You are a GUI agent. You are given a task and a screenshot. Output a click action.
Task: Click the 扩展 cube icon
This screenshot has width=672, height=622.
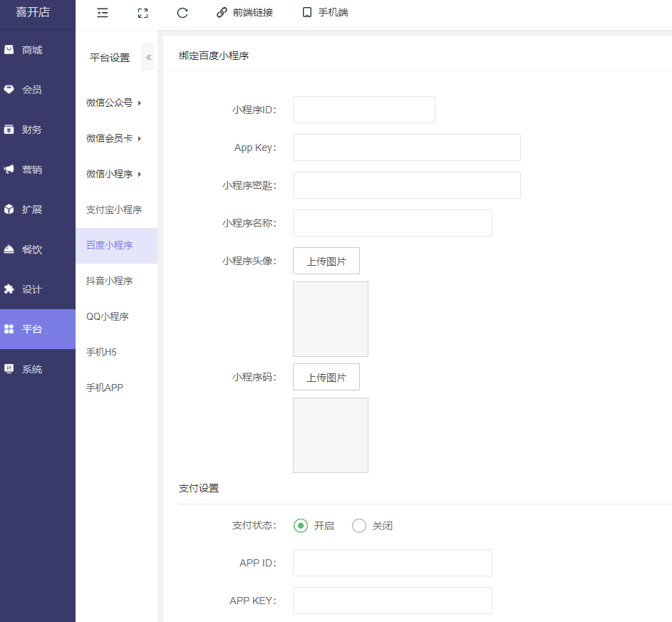pos(9,209)
